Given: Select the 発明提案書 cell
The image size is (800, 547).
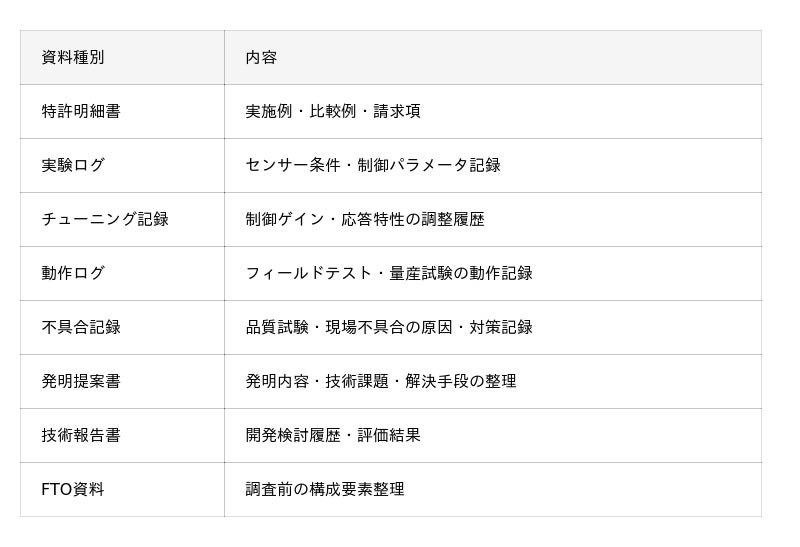Looking at the screenshot, I should 122,382.
